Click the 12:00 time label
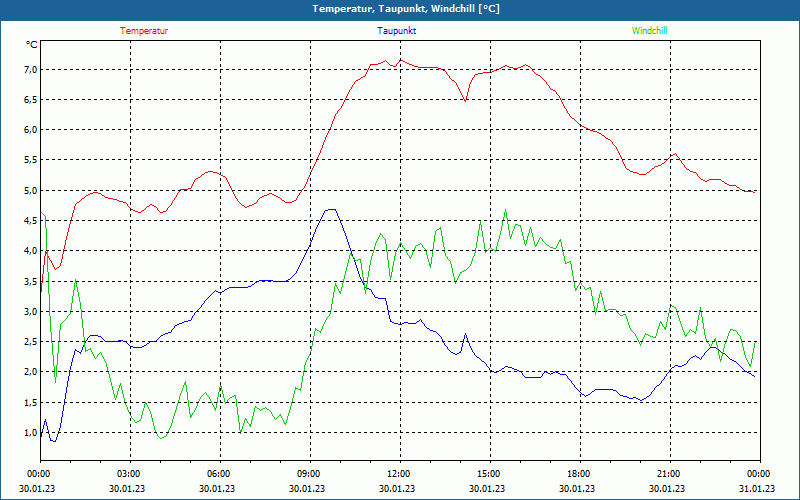Screen dimensions: 800x500 400,473
